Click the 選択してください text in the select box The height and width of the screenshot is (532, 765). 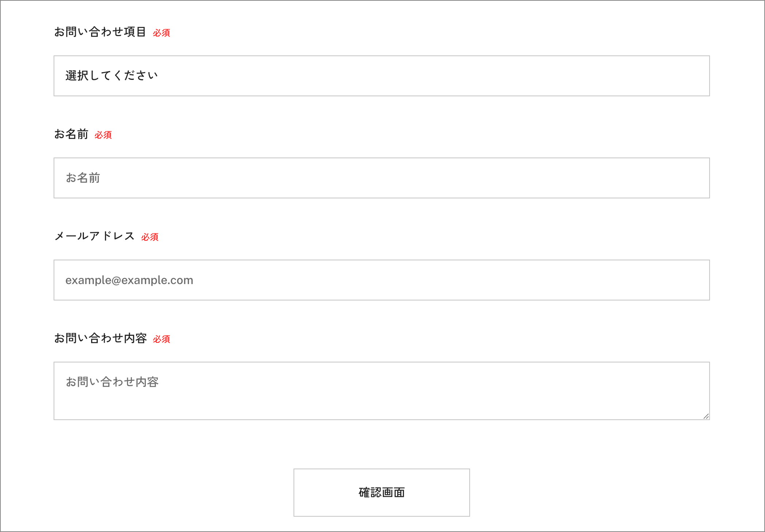[x=111, y=76]
